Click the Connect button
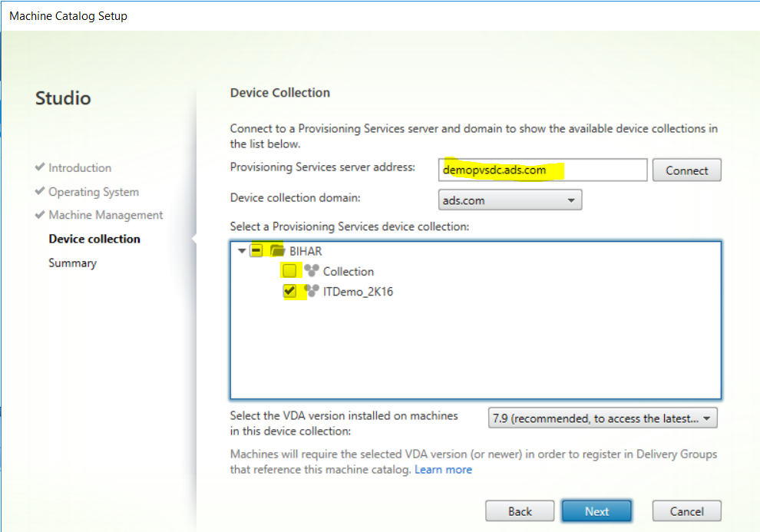The width and height of the screenshot is (760, 532). click(x=686, y=170)
